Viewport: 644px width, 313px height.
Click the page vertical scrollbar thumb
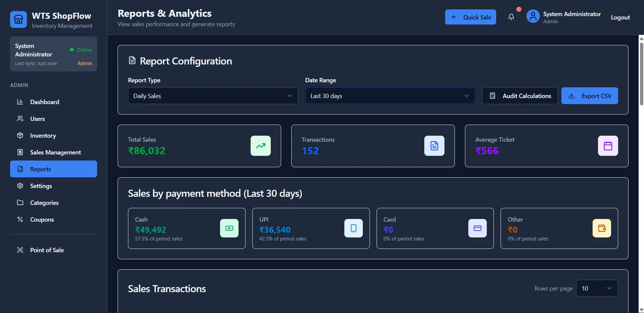pyautogui.click(x=641, y=74)
